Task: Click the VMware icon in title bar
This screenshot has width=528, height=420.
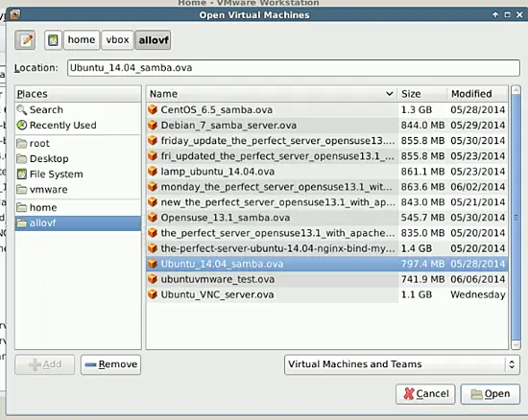Action: 14,14
